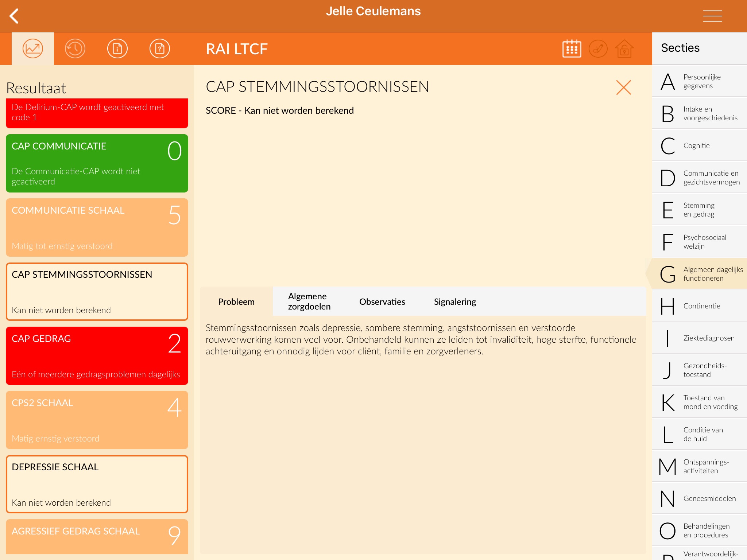Open the COMMUNICATIE SCHAAL card

(x=97, y=227)
